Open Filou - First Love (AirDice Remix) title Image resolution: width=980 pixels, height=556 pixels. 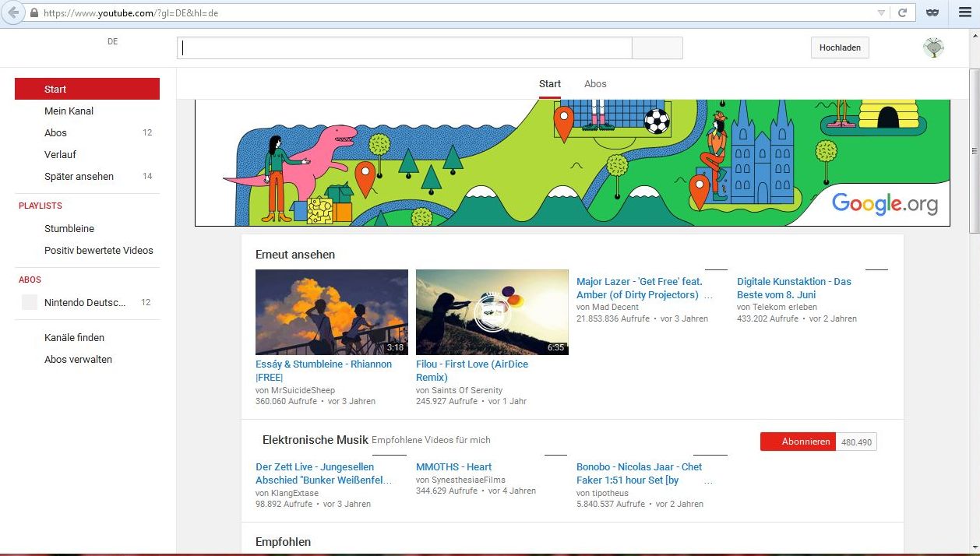(472, 371)
